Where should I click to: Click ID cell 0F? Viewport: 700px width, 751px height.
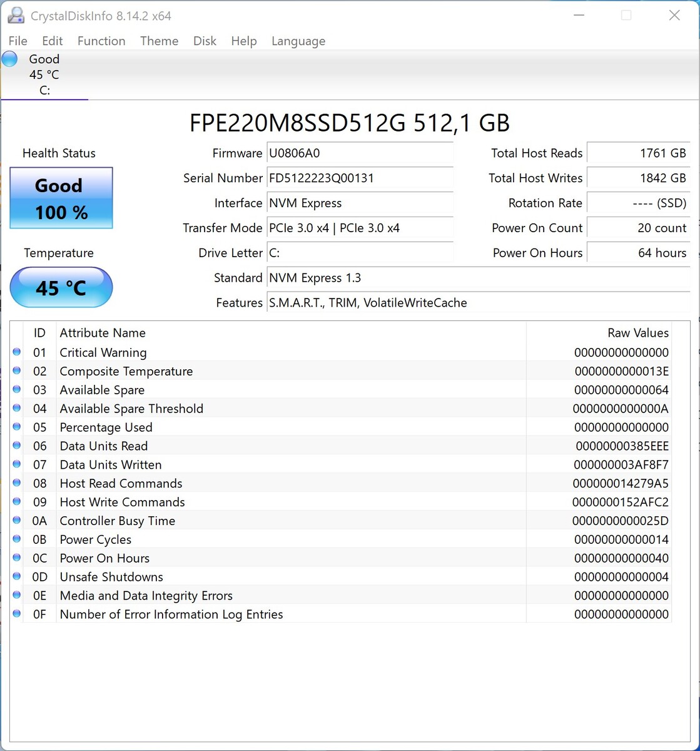pyautogui.click(x=39, y=615)
